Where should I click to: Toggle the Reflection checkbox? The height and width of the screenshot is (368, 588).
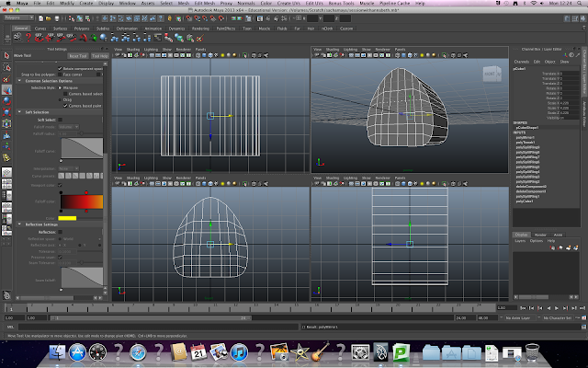click(60, 232)
